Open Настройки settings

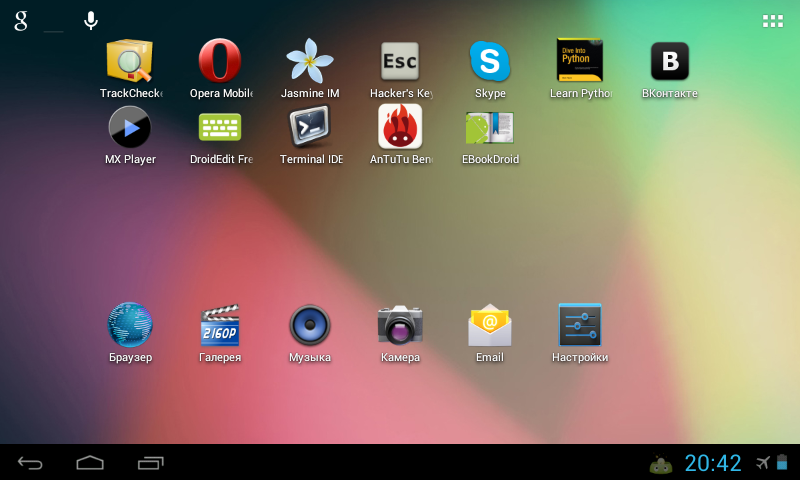[x=580, y=325]
